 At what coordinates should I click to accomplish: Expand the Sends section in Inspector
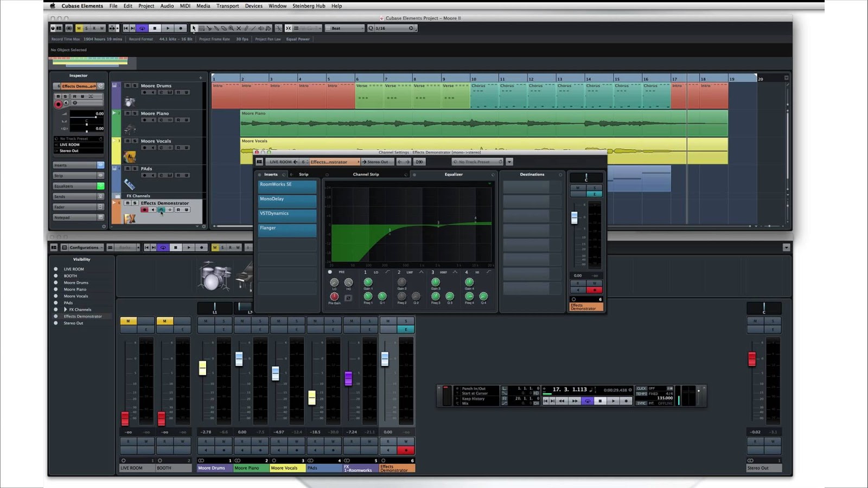79,196
